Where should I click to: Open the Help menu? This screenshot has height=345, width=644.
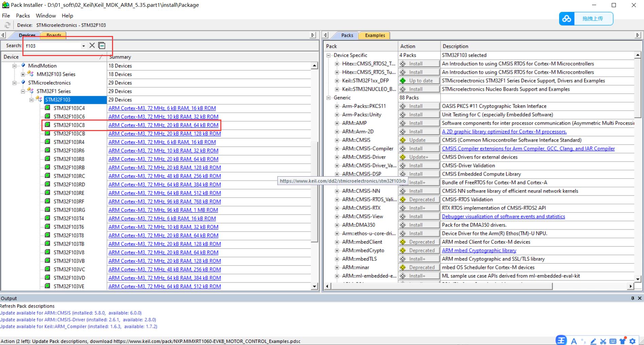pos(68,16)
